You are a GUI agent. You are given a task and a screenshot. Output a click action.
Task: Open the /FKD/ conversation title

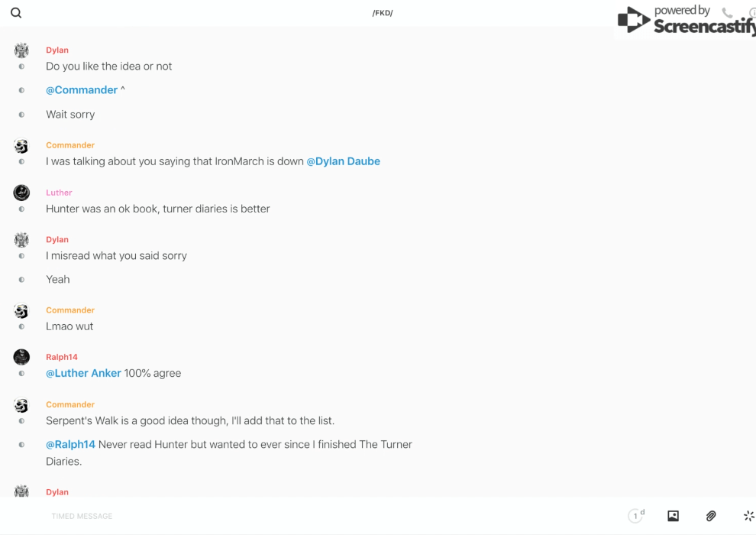(x=383, y=13)
